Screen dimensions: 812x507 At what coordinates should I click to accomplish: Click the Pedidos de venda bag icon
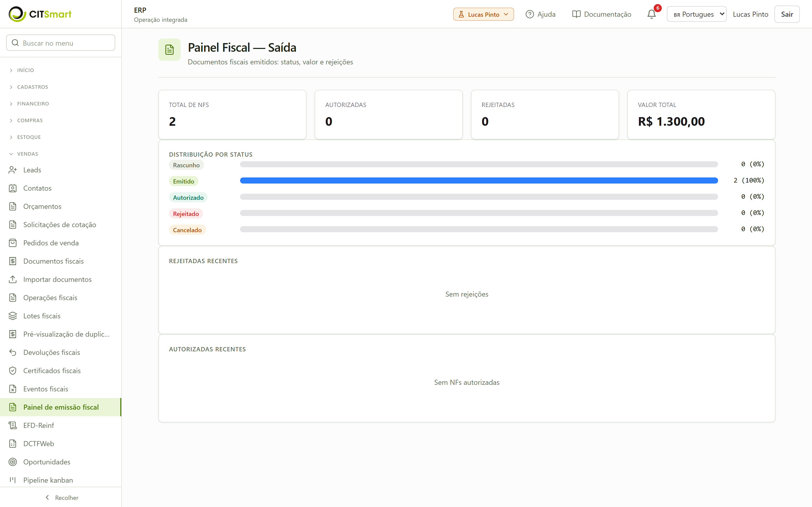13,243
